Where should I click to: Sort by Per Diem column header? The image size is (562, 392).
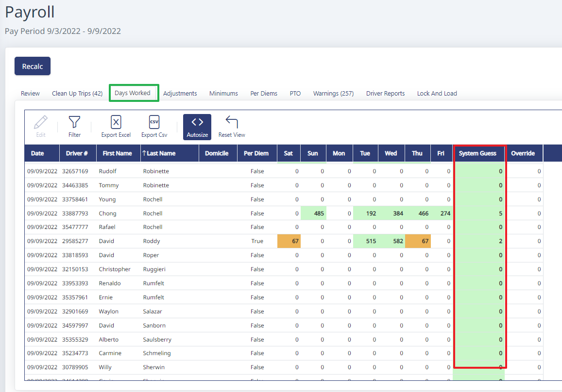point(256,153)
